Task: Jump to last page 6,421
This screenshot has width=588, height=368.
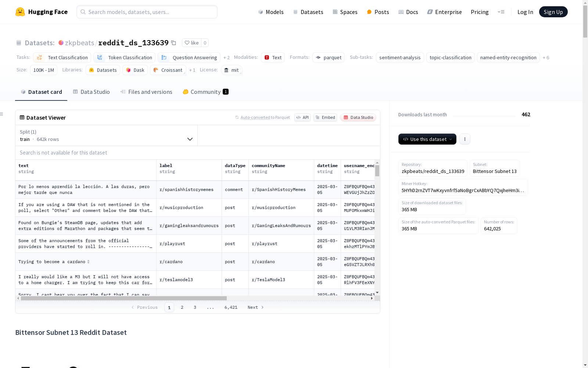Action: (231, 307)
